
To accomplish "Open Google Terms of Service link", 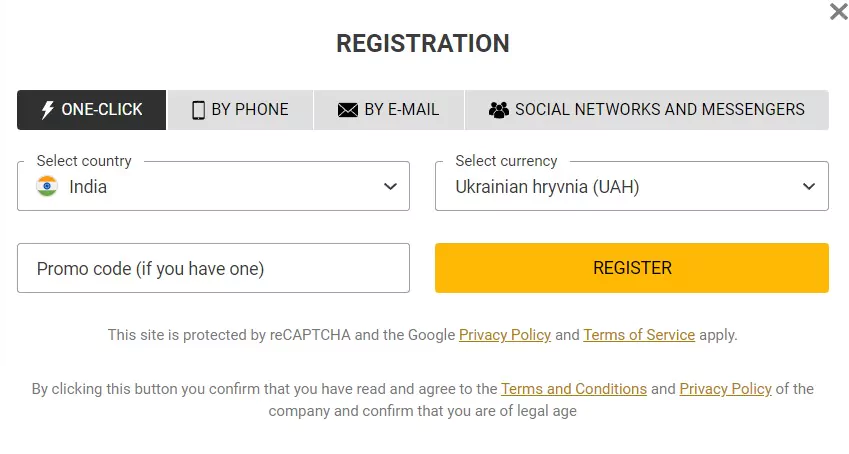I will coord(639,335).
